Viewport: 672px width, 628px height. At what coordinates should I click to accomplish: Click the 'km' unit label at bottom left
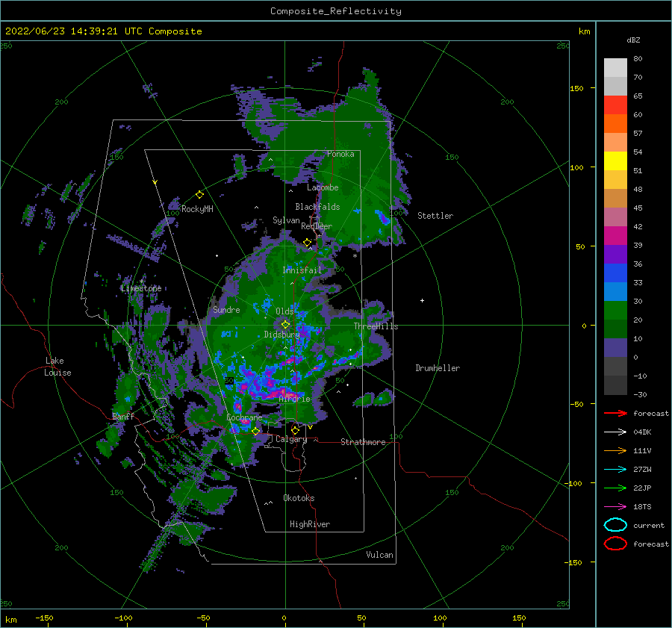click(x=10, y=620)
